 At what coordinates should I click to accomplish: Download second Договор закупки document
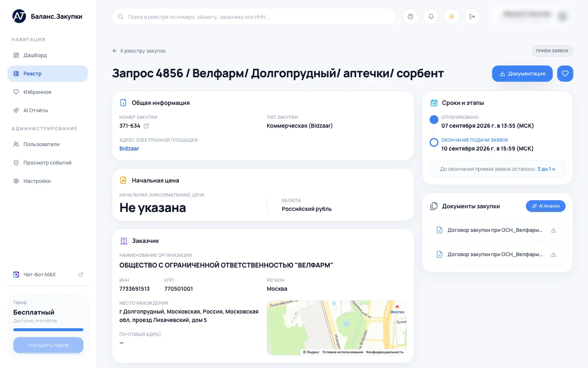point(553,254)
